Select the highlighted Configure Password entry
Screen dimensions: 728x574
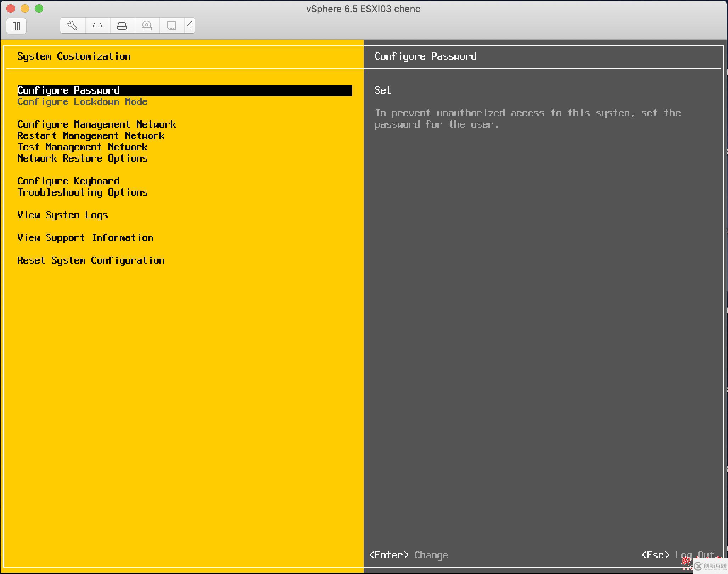click(68, 90)
